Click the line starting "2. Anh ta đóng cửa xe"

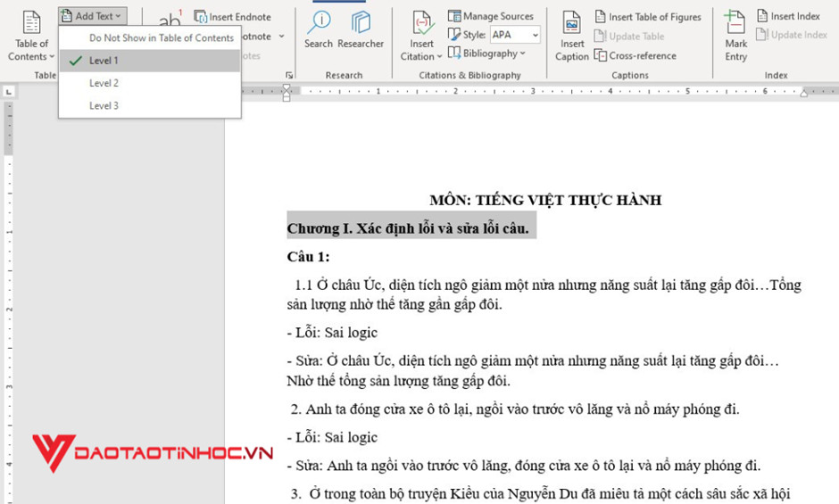(x=515, y=409)
